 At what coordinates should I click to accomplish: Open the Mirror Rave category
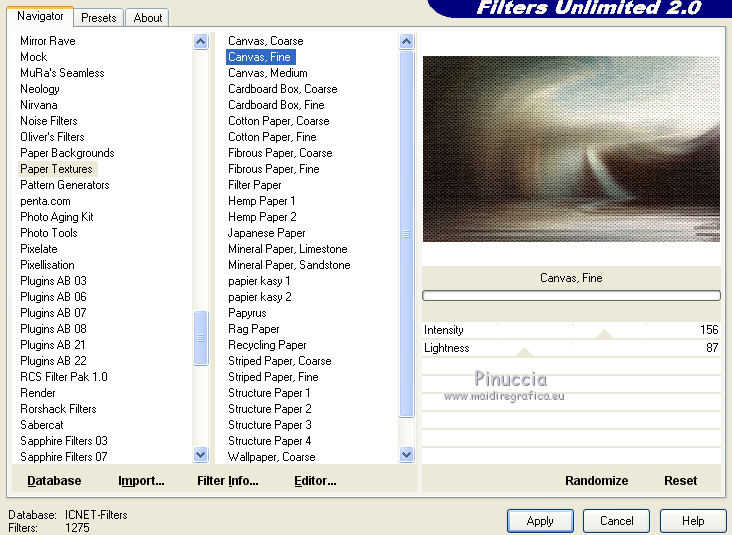click(x=48, y=41)
